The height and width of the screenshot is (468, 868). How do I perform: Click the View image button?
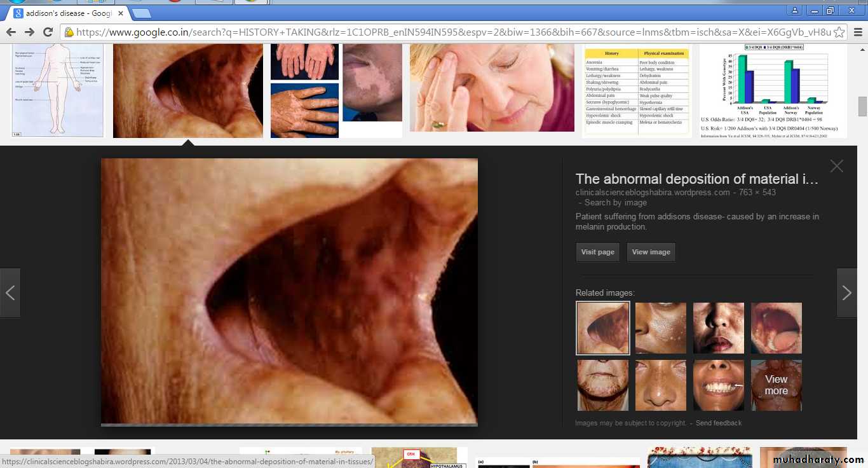(x=651, y=252)
